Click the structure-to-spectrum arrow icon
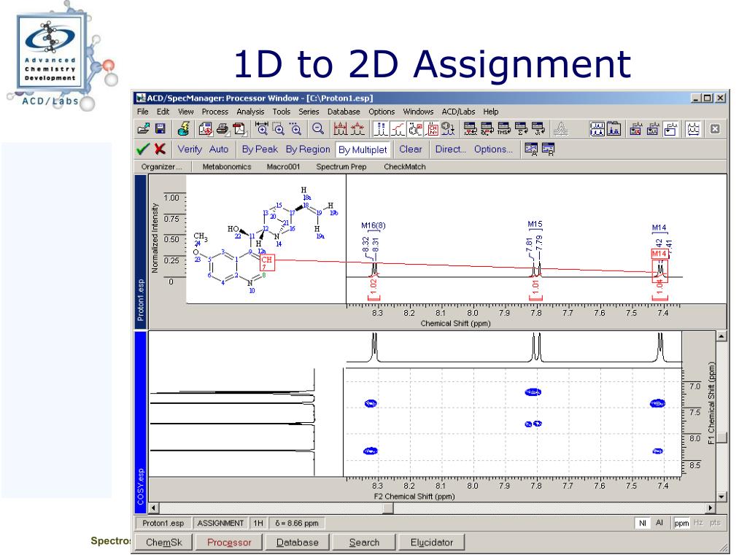The width and height of the screenshot is (747, 560). [x=449, y=128]
